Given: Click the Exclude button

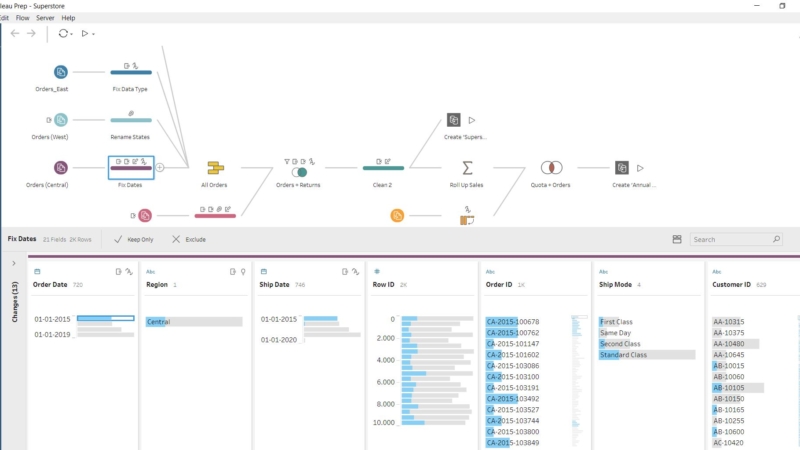Looking at the screenshot, I should (x=189, y=239).
